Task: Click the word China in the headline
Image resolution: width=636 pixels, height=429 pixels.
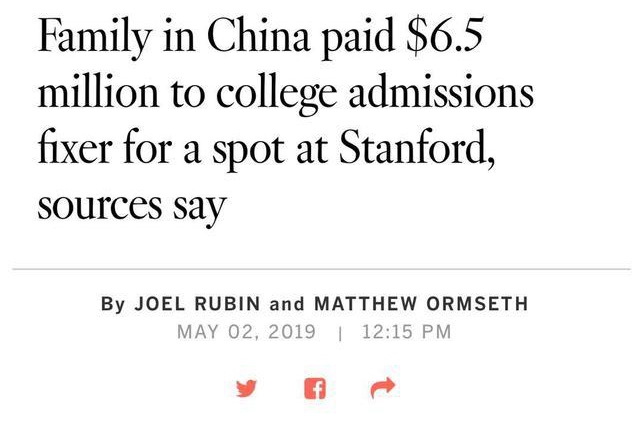Action: 258,36
